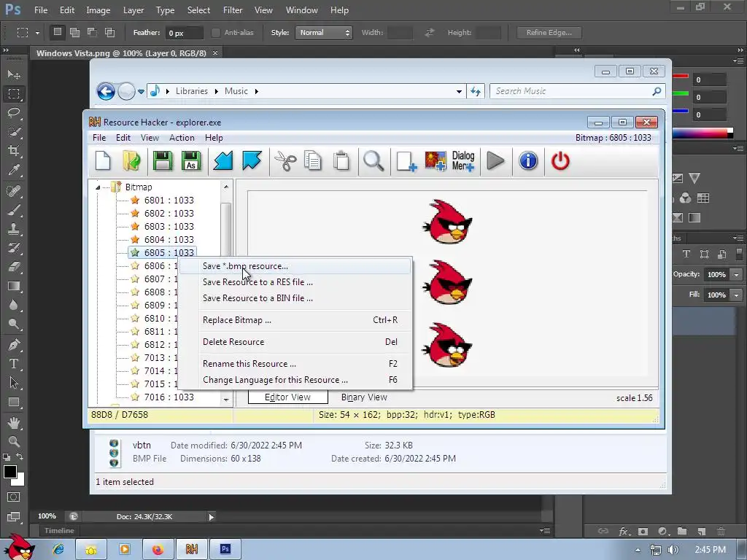Select Photoshop's Zoom tool
Viewport: 747px width, 560px height.
click(x=14, y=441)
